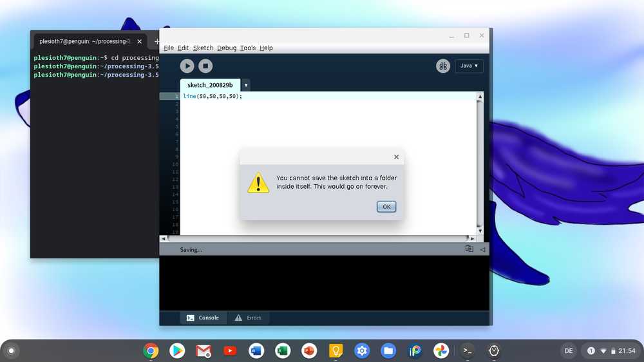Click the copy-to-clipboard icon in status bar
This screenshot has width=644, height=362.
(469, 249)
